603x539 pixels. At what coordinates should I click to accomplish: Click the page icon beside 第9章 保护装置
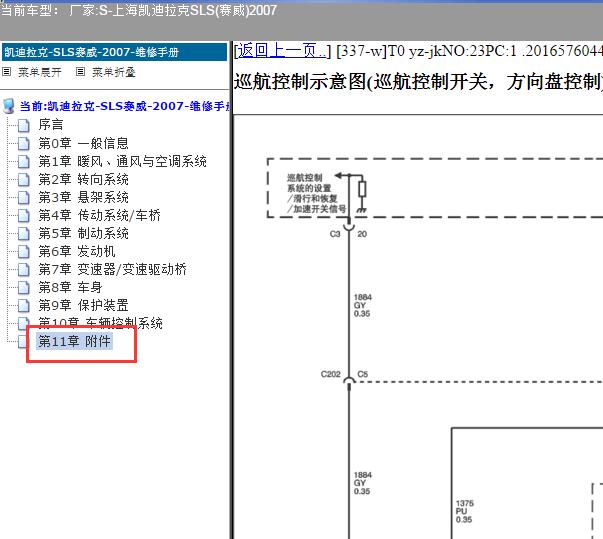(x=24, y=306)
